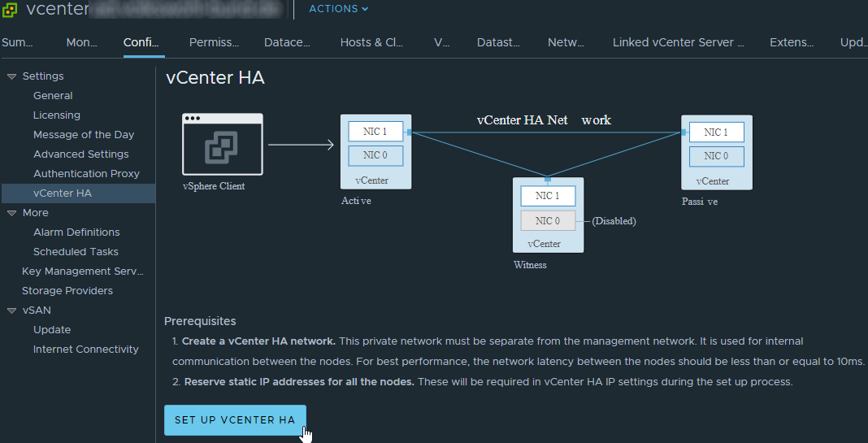
Task: Click the vCenter object icon in the header
Action: pos(10,10)
